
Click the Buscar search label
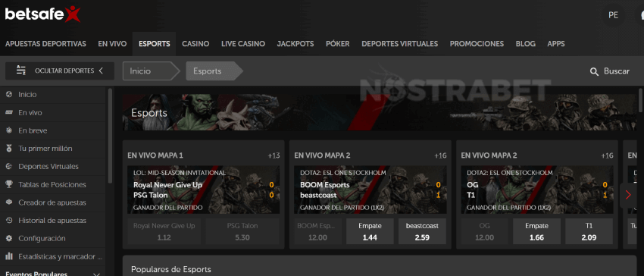pos(617,71)
